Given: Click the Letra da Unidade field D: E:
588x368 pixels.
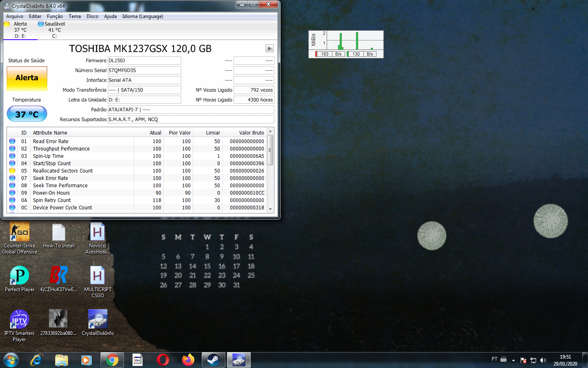Looking at the screenshot, I should pyautogui.click(x=145, y=100).
